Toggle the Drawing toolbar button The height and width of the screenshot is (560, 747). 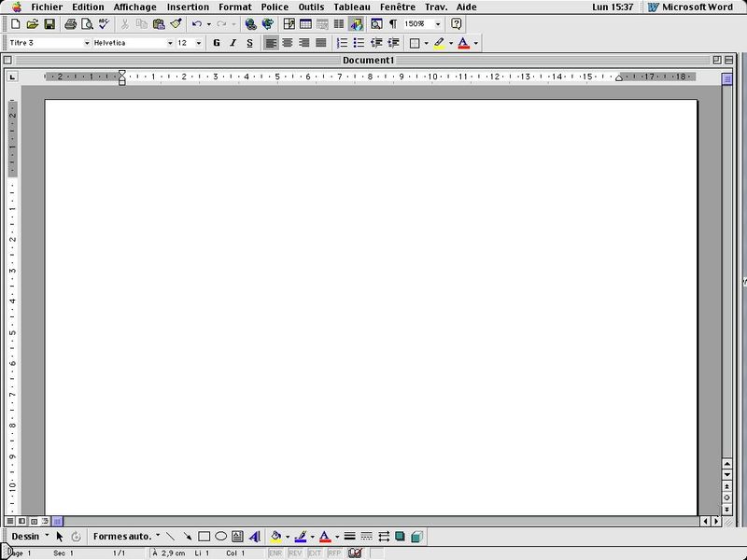pyautogui.click(x=356, y=24)
